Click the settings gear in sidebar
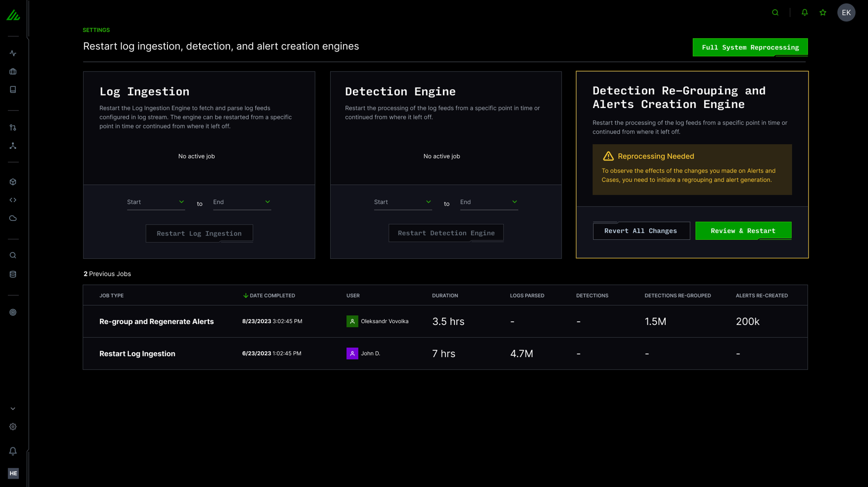This screenshot has height=487, width=868. tap(13, 427)
